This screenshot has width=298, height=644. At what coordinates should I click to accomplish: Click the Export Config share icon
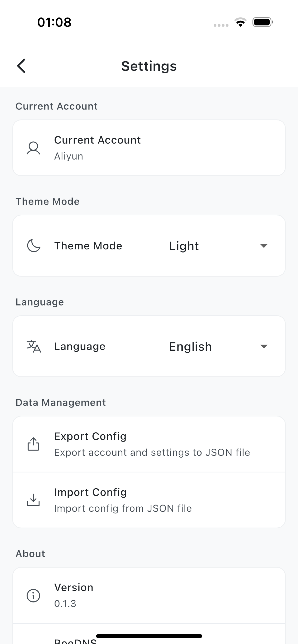33,444
